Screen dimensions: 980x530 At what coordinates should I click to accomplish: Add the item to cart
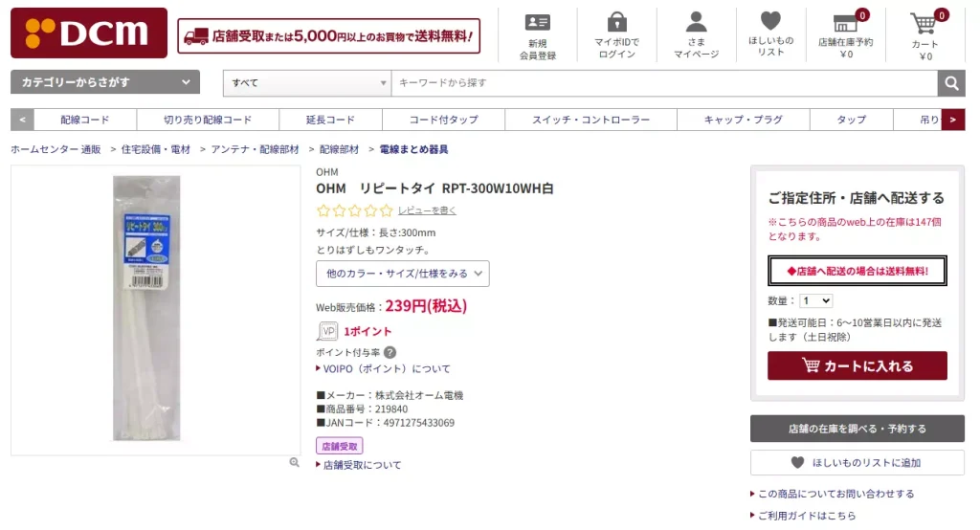[x=857, y=365]
